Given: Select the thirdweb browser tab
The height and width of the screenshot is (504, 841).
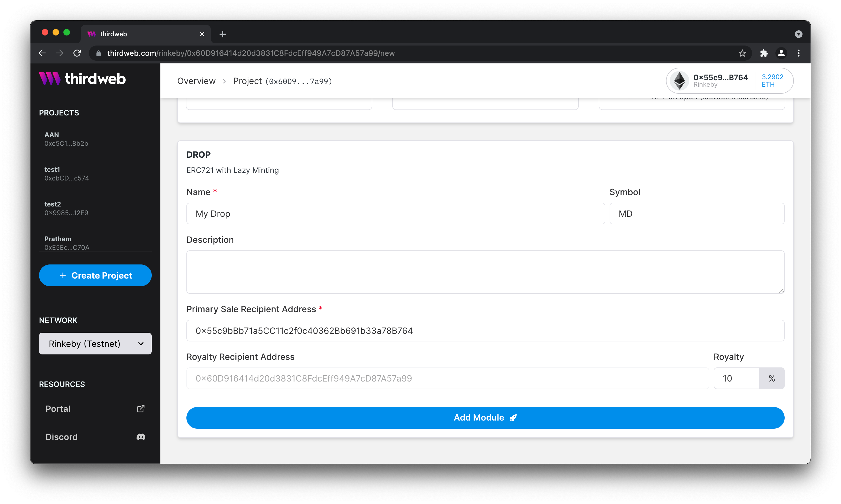Looking at the screenshot, I should (x=146, y=34).
